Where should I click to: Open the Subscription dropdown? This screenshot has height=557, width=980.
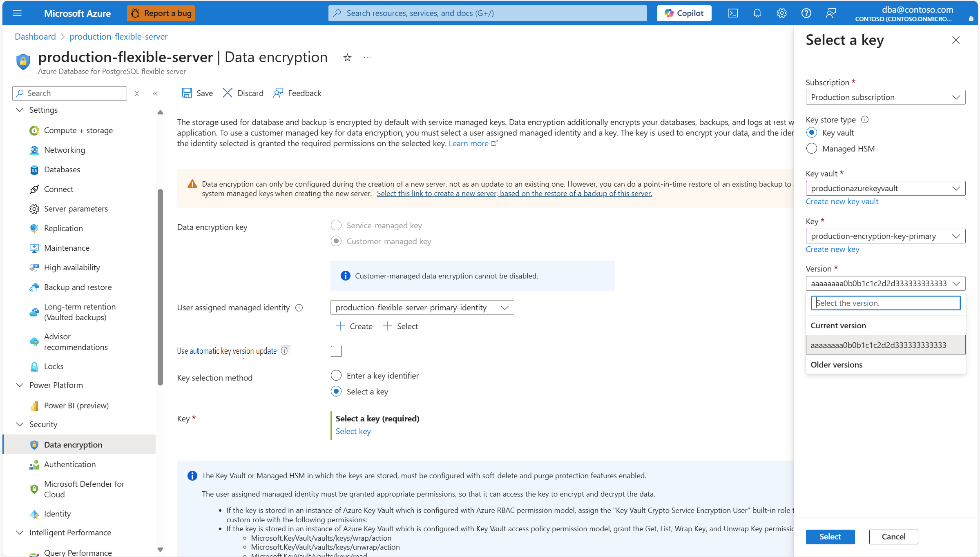coord(885,97)
